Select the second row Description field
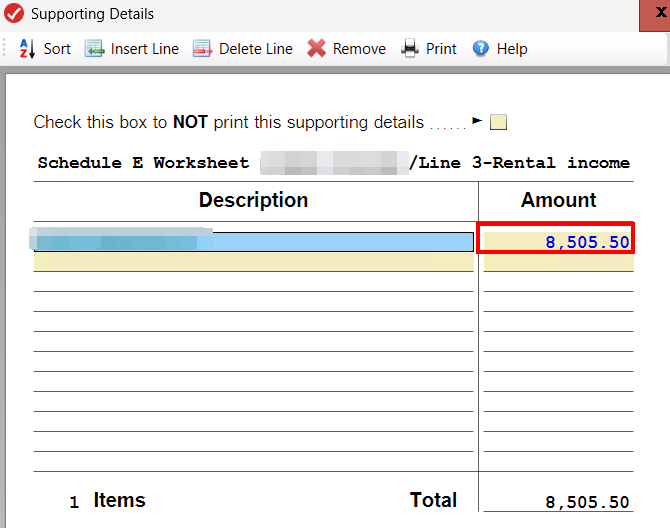670x528 pixels. (x=253, y=262)
